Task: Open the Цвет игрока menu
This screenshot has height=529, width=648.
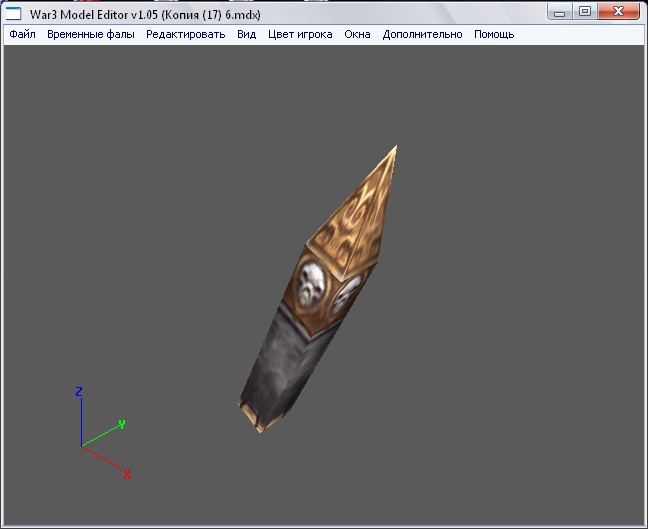Action: coord(300,34)
